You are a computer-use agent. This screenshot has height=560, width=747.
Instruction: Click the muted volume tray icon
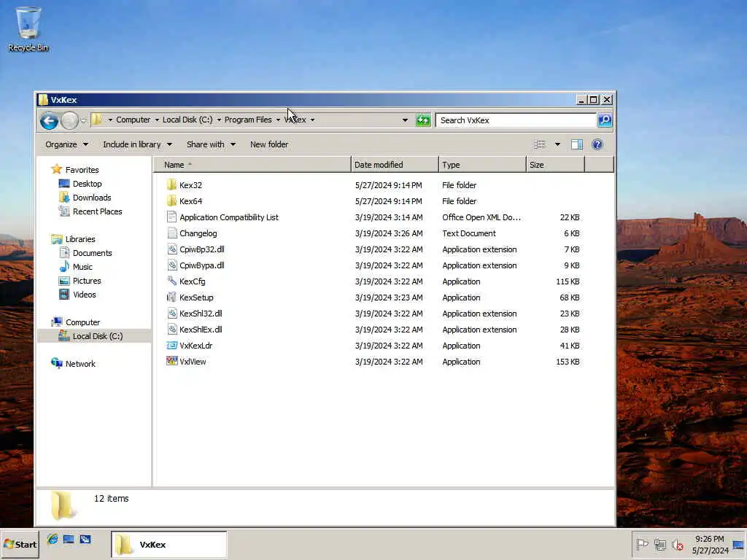click(x=678, y=544)
